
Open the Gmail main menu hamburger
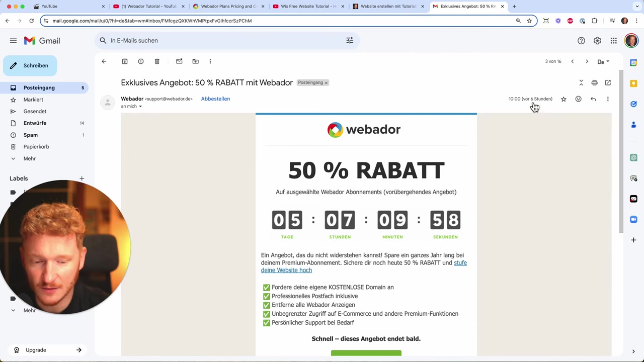point(13,41)
